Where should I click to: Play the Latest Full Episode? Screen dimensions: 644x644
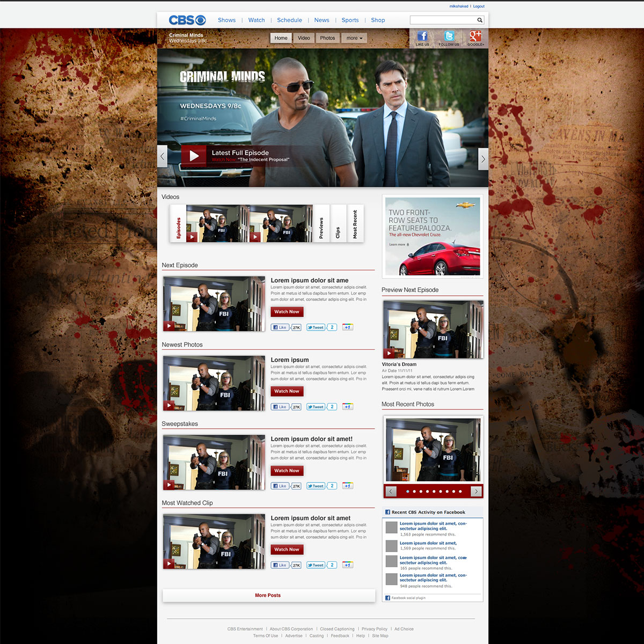[x=194, y=156]
